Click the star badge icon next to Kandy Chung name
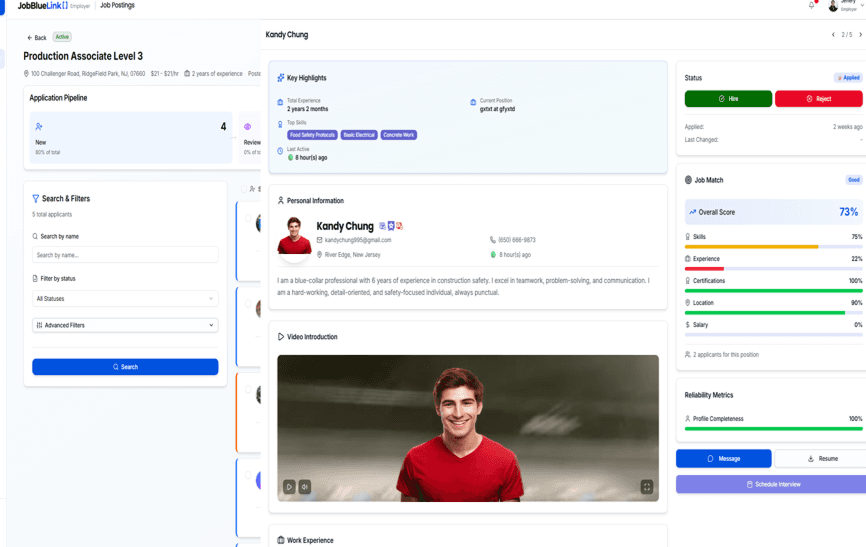866x547 pixels. (391, 226)
